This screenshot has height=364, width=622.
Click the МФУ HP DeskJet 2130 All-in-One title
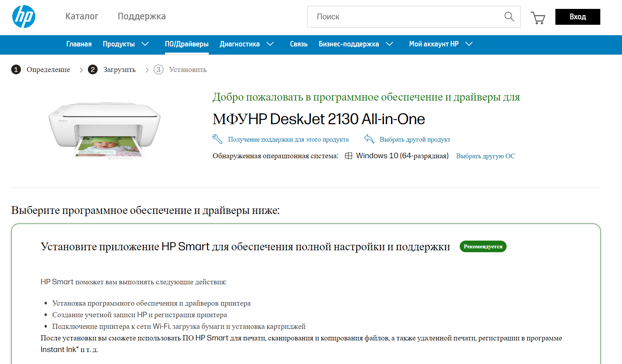coord(319,119)
